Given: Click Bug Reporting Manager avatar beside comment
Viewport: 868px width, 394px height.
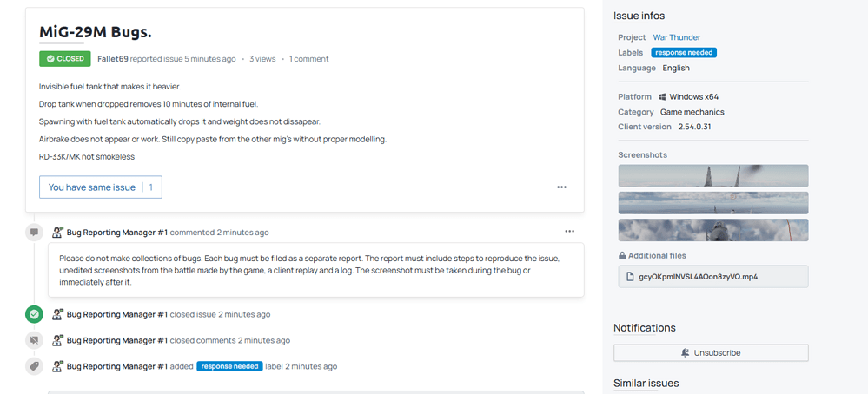Looking at the screenshot, I should [57, 233].
